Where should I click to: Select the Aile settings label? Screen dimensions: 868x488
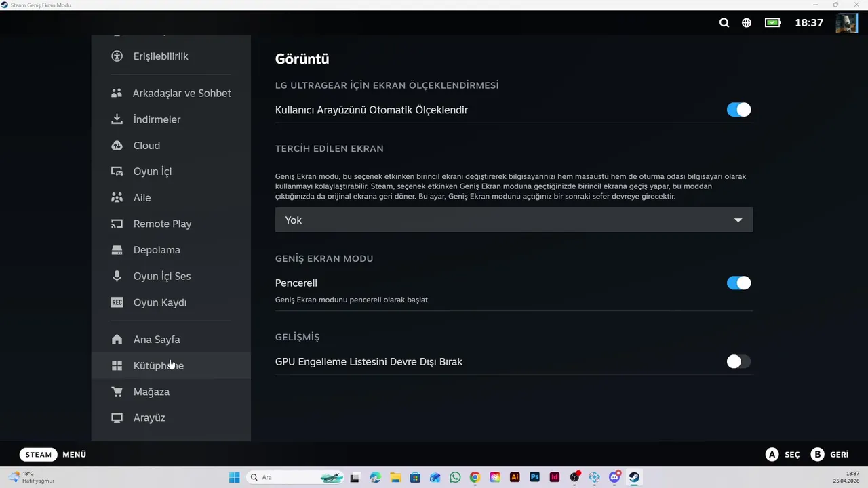(x=142, y=198)
